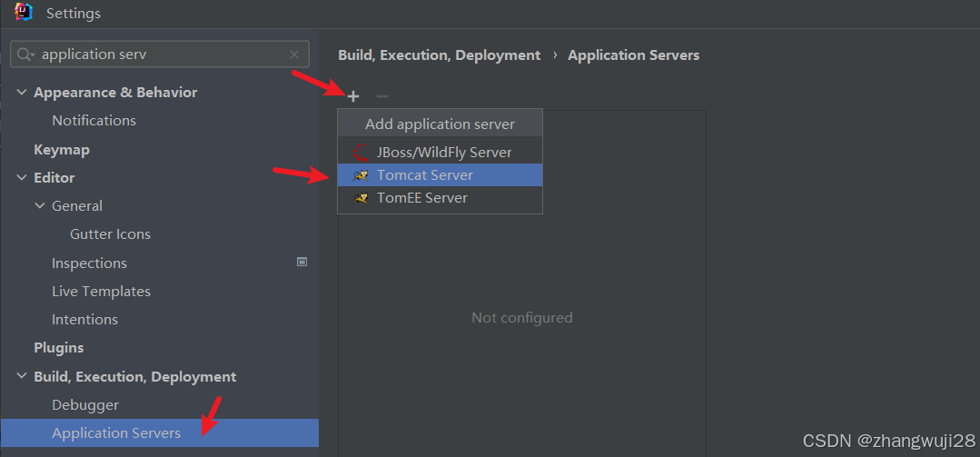
Task: Click the JBoss/WildFly red icon
Action: coord(361,153)
